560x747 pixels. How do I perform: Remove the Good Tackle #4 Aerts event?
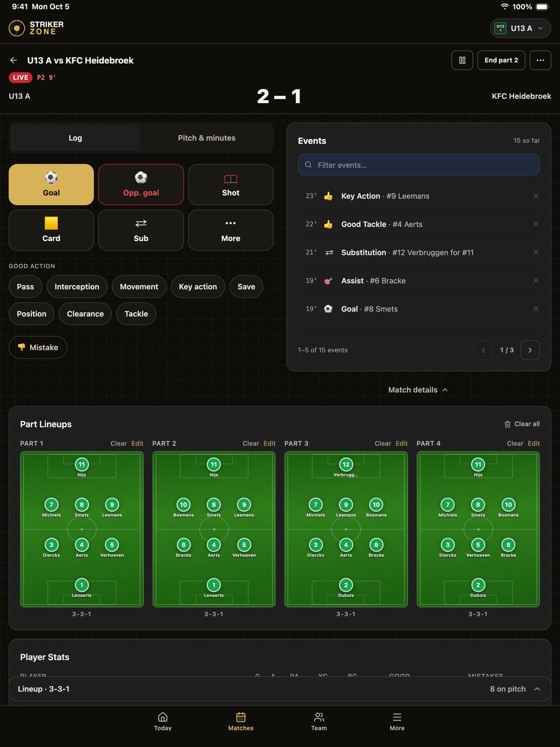[536, 224]
